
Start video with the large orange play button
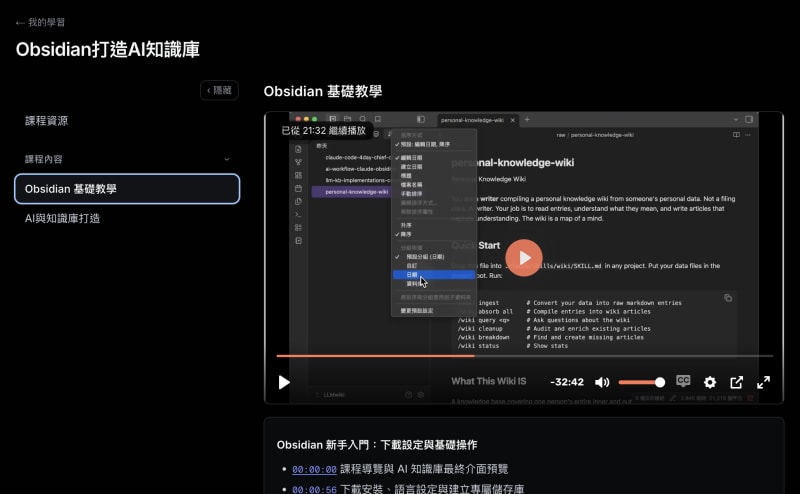[524, 258]
